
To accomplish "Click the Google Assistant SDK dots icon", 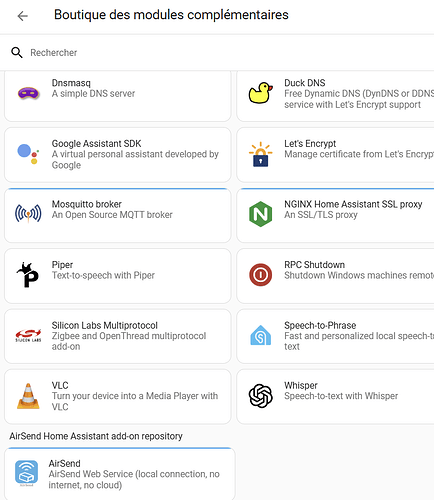I will pyautogui.click(x=28, y=154).
